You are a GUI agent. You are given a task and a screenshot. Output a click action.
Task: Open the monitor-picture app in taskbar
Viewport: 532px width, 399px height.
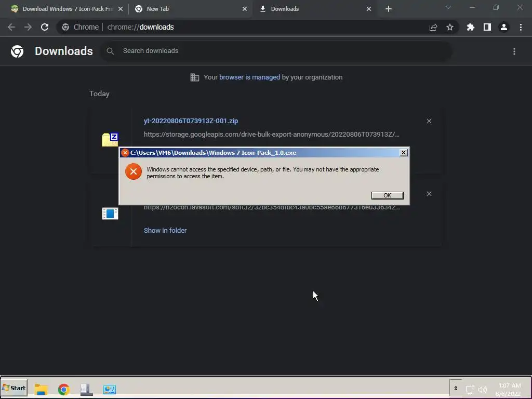109,389
